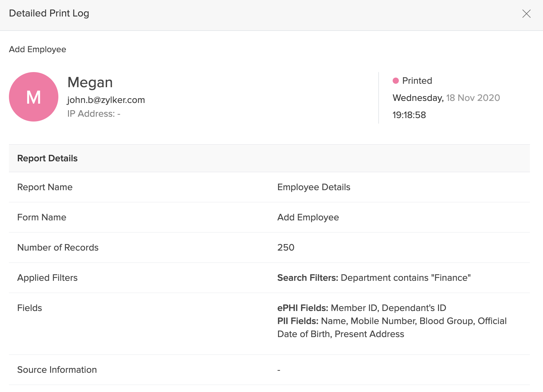This screenshot has height=392, width=543.
Task: Click the Add Employee form name value
Action: click(x=308, y=217)
